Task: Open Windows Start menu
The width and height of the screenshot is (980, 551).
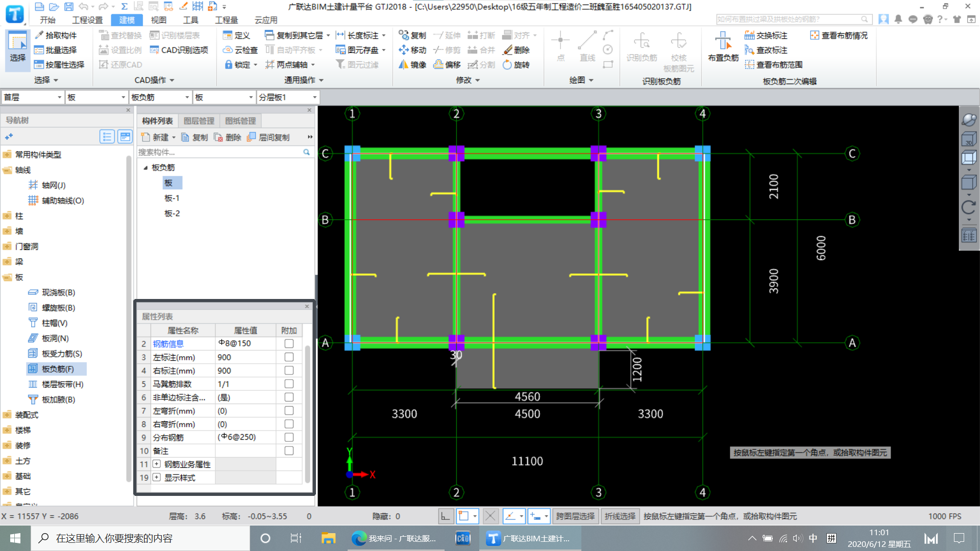Action: click(15, 538)
